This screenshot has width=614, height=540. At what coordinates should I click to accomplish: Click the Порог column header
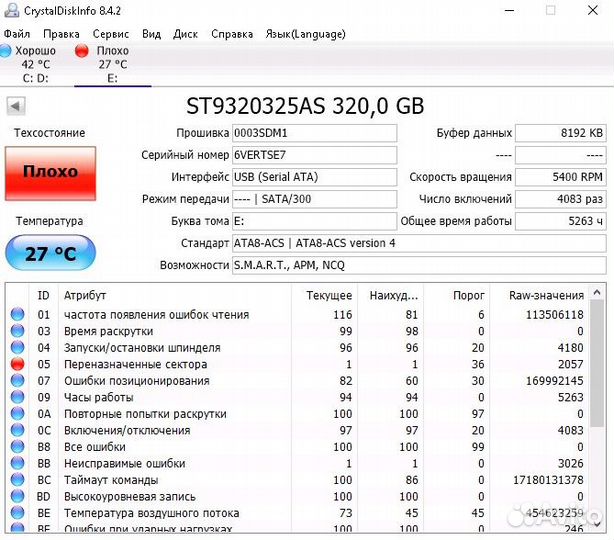click(457, 295)
